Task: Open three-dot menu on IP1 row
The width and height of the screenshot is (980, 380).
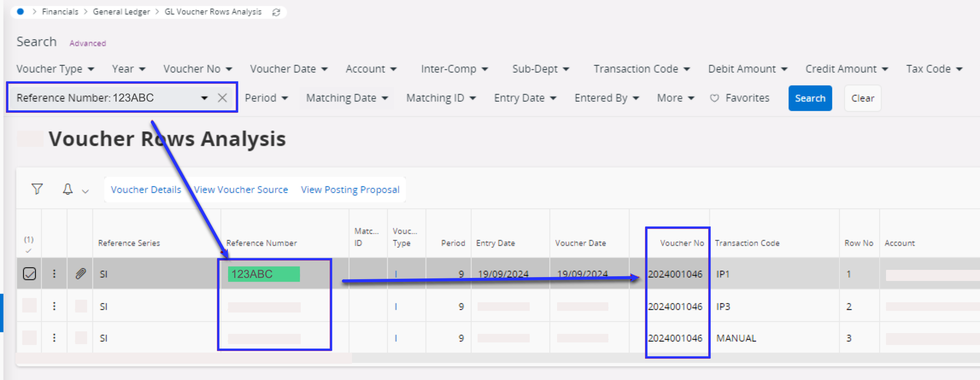Action: point(54,274)
